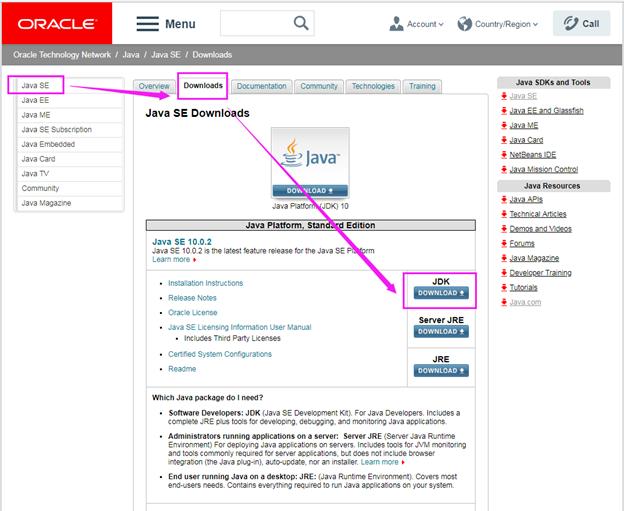This screenshot has width=624, height=511.
Task: Open Technical Articles link
Action: tap(538, 214)
